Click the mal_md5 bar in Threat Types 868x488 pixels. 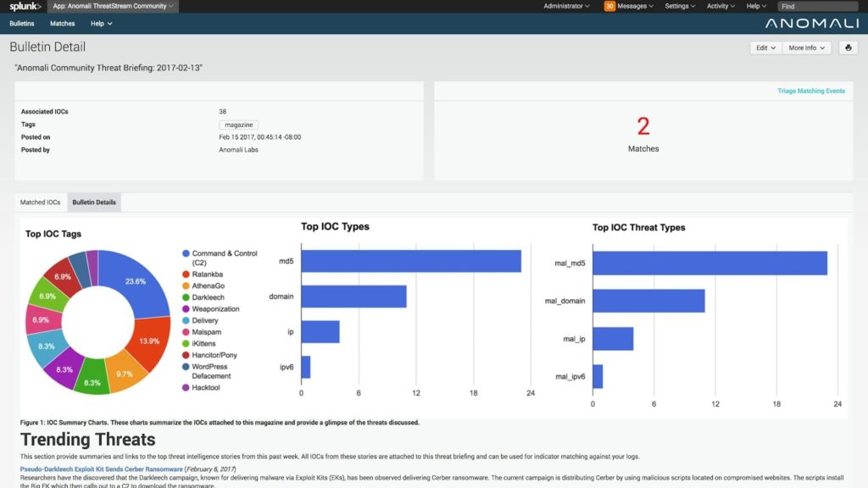pos(710,263)
